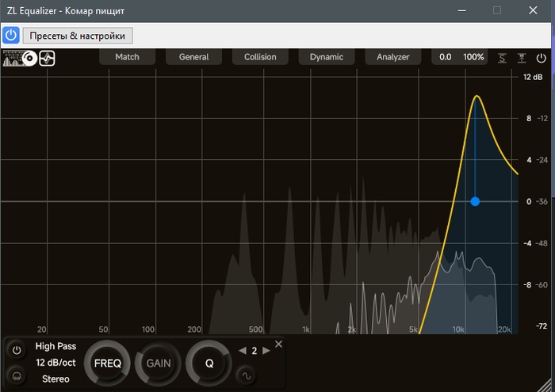
Task: Click the icon left of top-right bypass
Action: [522, 58]
